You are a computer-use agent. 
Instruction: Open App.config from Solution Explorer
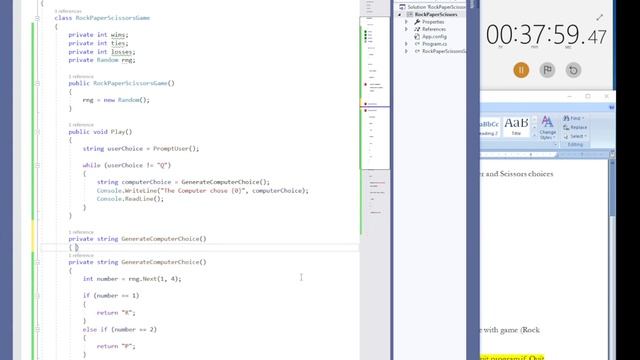(x=434, y=36)
